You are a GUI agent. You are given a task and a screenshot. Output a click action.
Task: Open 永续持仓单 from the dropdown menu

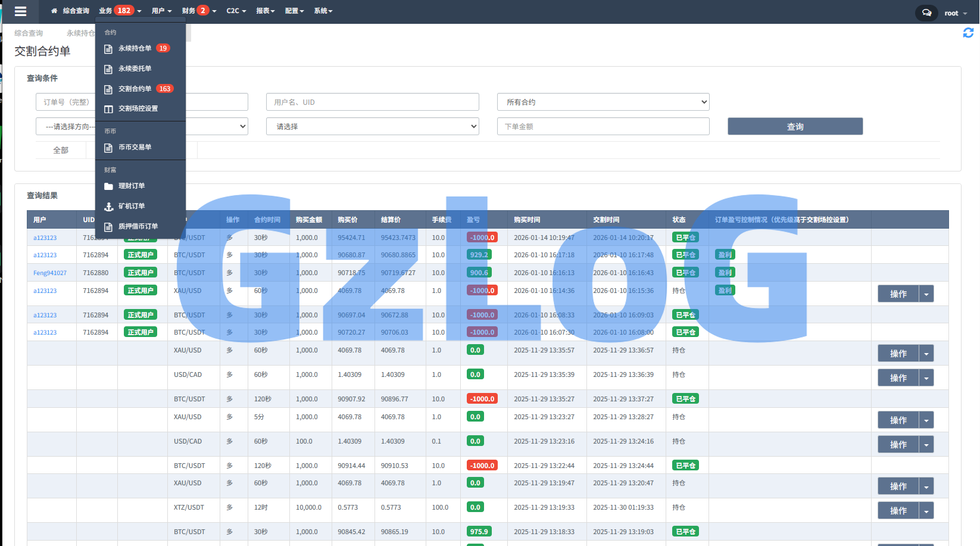pyautogui.click(x=135, y=48)
